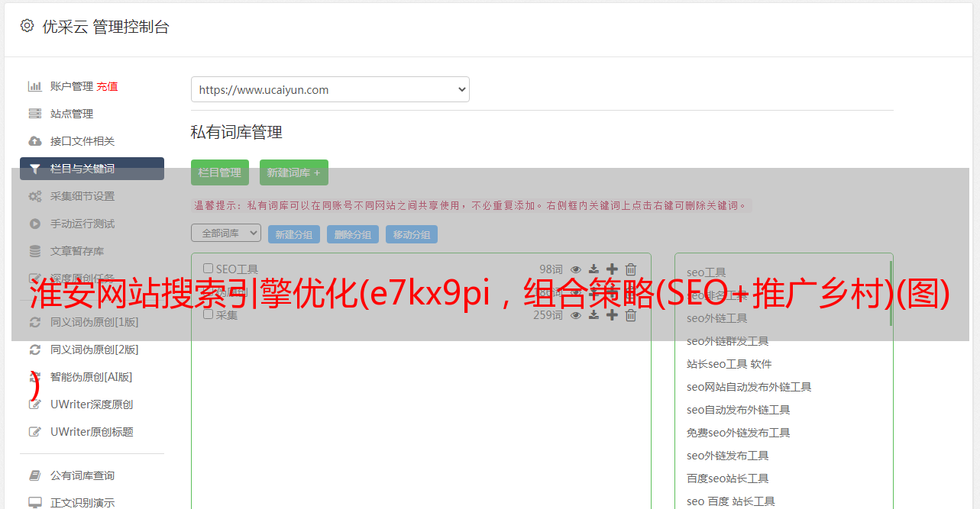Click the plus icon in 采集 row
Image resolution: width=980 pixels, height=509 pixels.
click(x=612, y=315)
